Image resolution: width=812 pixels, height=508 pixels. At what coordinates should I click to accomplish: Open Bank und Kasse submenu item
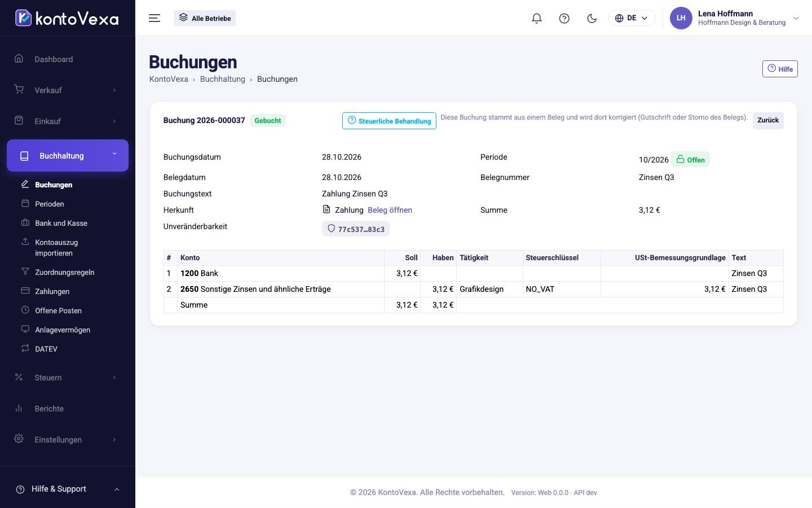click(61, 223)
